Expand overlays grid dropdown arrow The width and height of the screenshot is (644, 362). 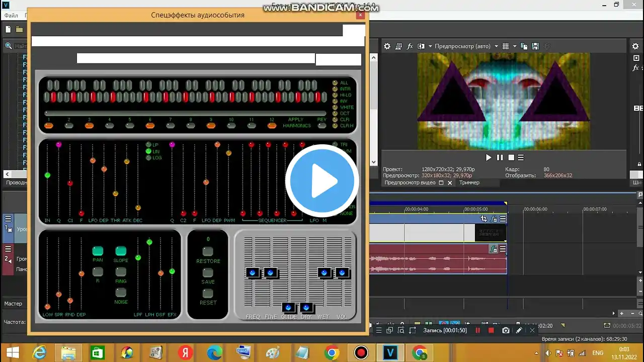(515, 46)
